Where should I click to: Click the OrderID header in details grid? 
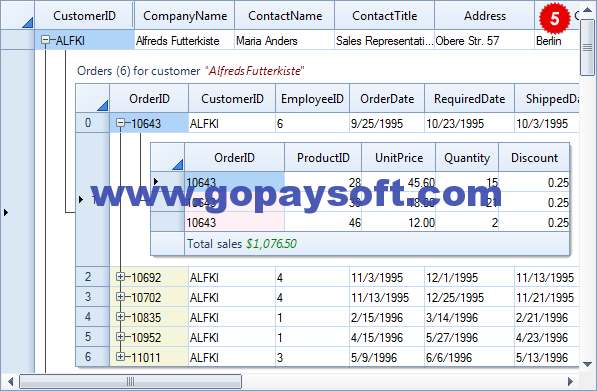tap(234, 158)
